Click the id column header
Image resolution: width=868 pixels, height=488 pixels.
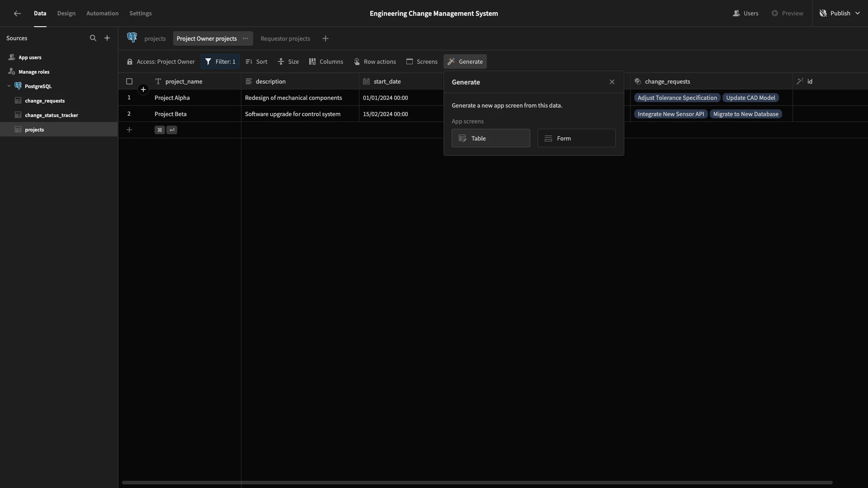pyautogui.click(x=830, y=82)
